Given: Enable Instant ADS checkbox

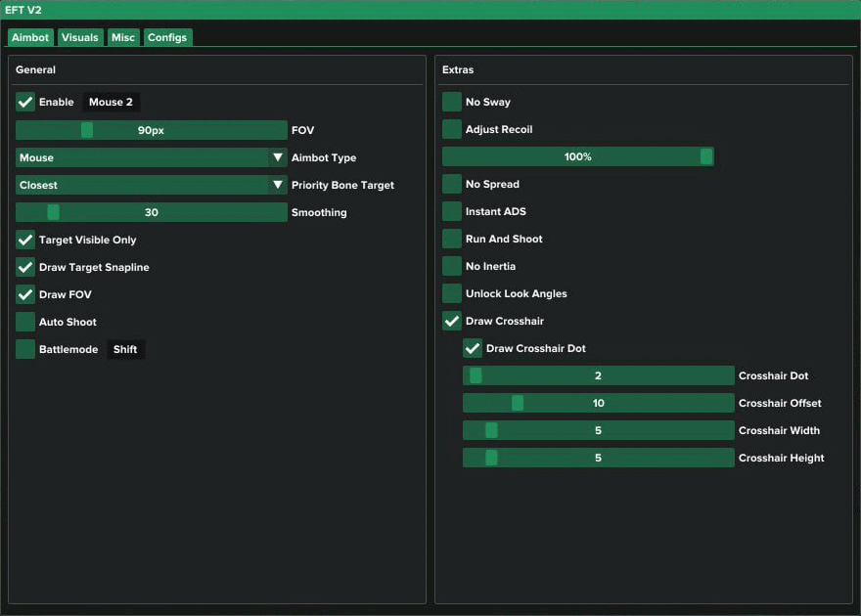Looking at the screenshot, I should [452, 211].
